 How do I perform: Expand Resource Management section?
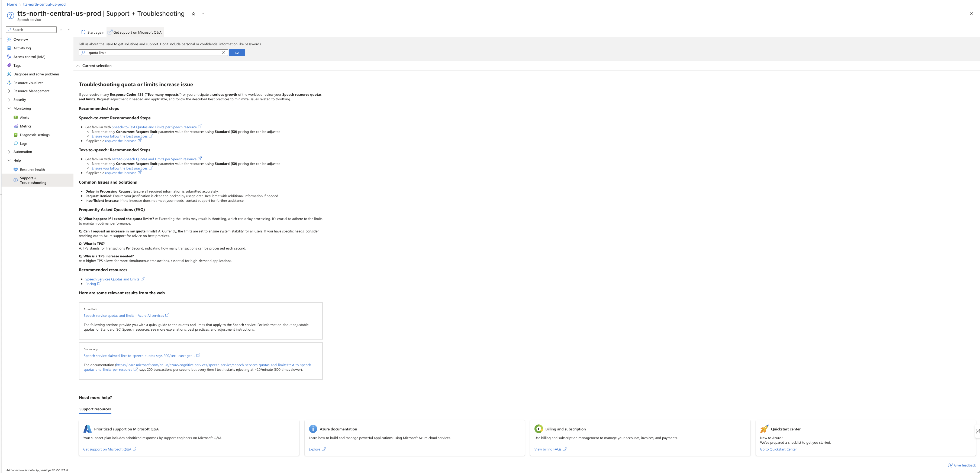(9, 91)
